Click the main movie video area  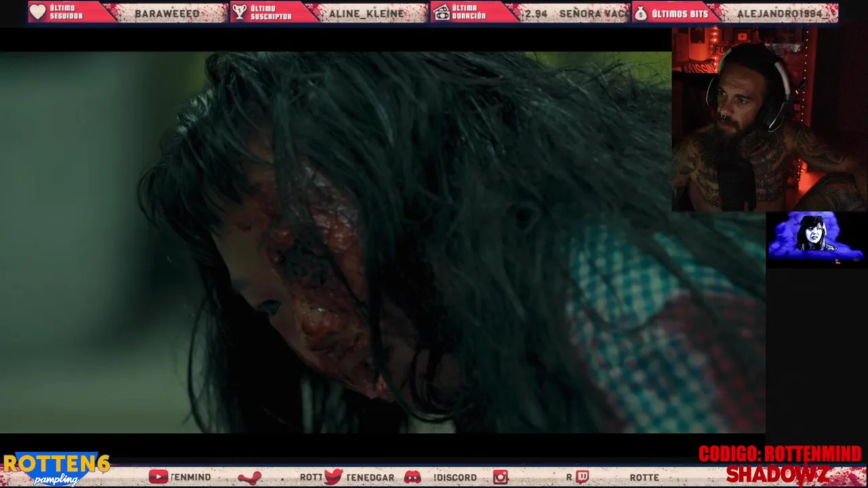pyautogui.click(x=382, y=242)
